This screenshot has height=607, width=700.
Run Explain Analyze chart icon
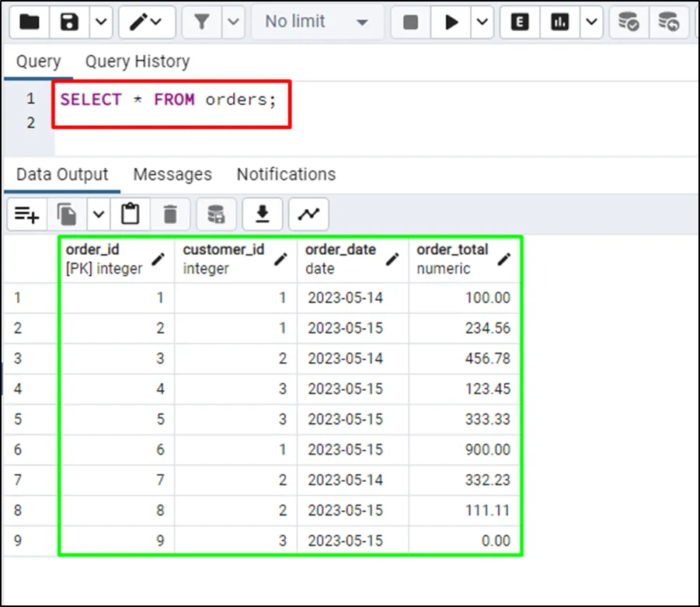point(560,22)
